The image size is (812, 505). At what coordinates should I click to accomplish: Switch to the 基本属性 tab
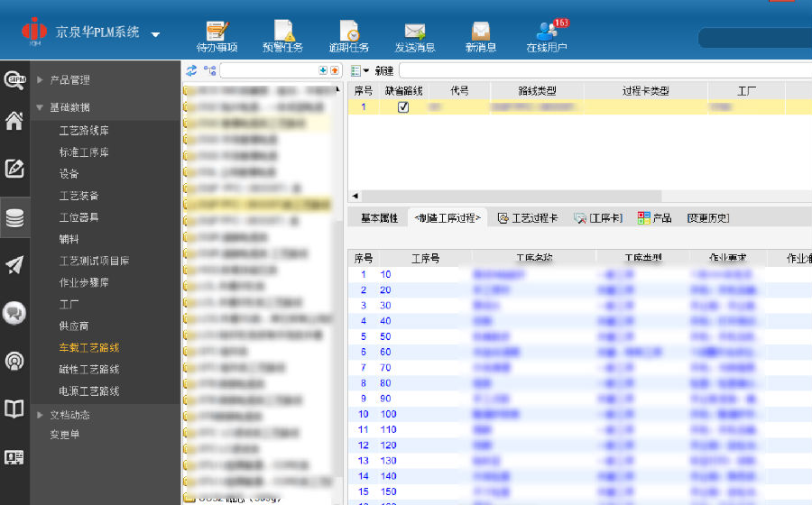point(379,218)
